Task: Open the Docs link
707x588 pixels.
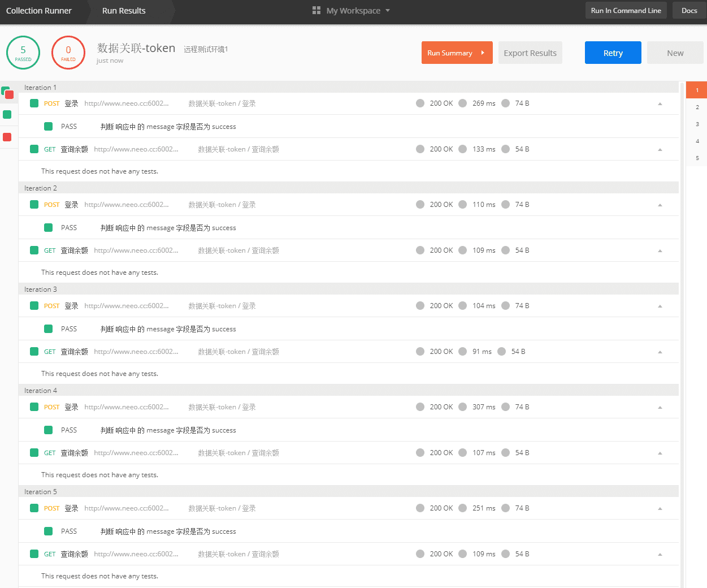Action: [689, 11]
